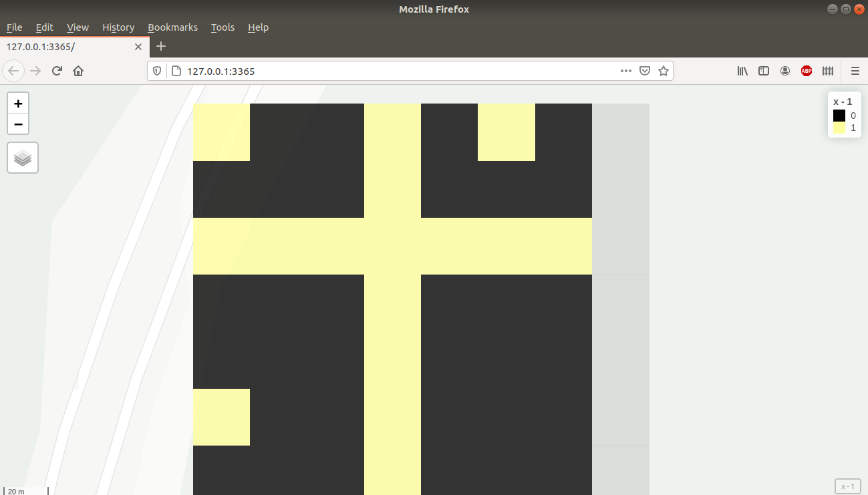Select the History menu item
The height and width of the screenshot is (495, 868).
pos(118,27)
